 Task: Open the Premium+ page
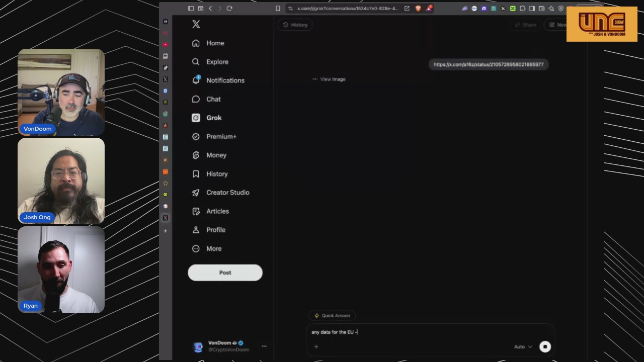(x=214, y=136)
